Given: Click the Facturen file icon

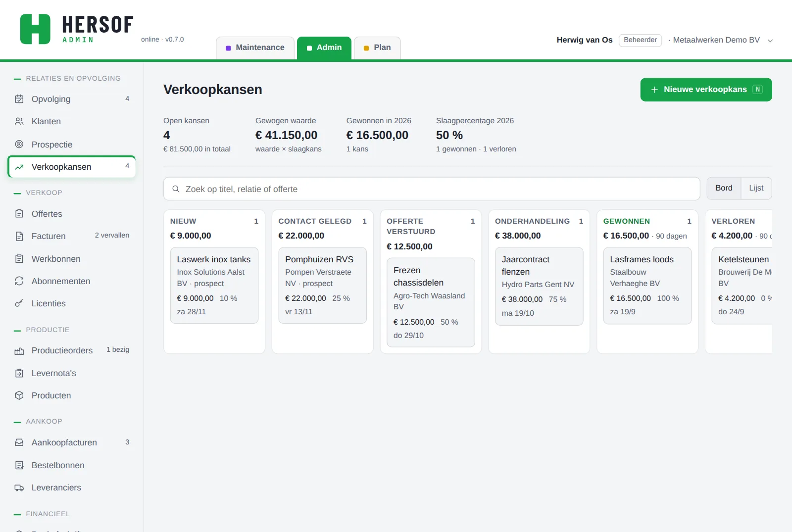Looking at the screenshot, I should pyautogui.click(x=19, y=236).
